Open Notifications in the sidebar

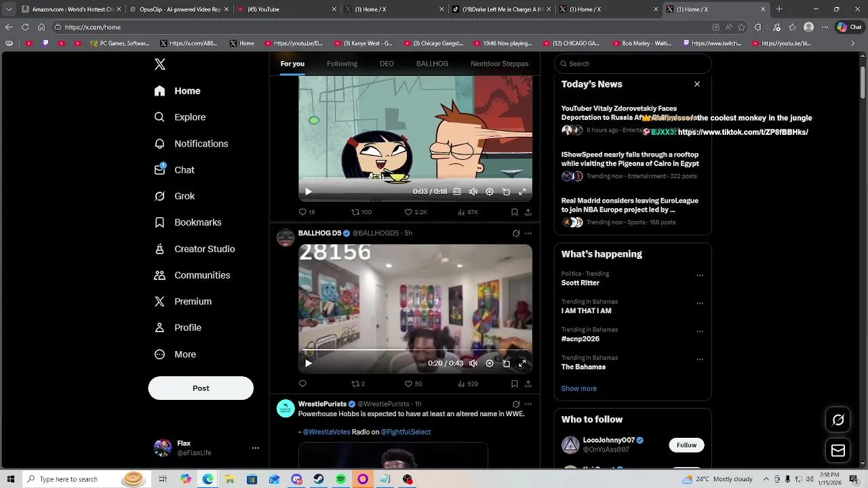(x=191, y=144)
